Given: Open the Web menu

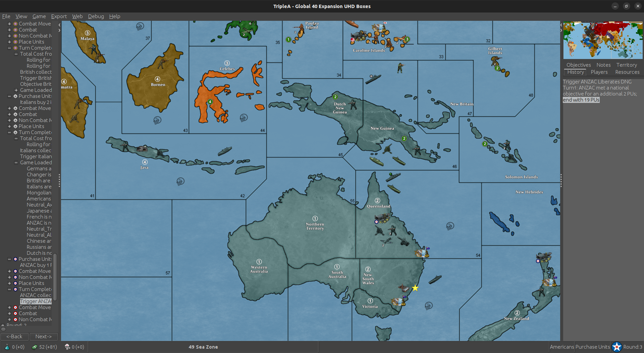Looking at the screenshot, I should pyautogui.click(x=77, y=16).
